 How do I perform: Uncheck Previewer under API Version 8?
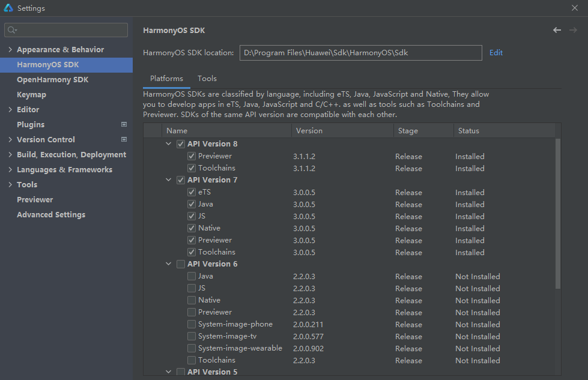(192, 156)
